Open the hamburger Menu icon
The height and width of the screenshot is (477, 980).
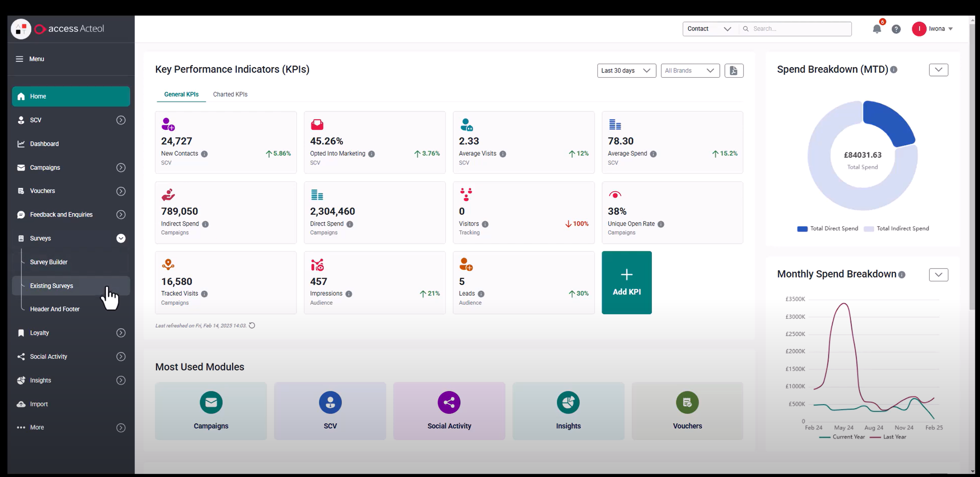click(19, 59)
